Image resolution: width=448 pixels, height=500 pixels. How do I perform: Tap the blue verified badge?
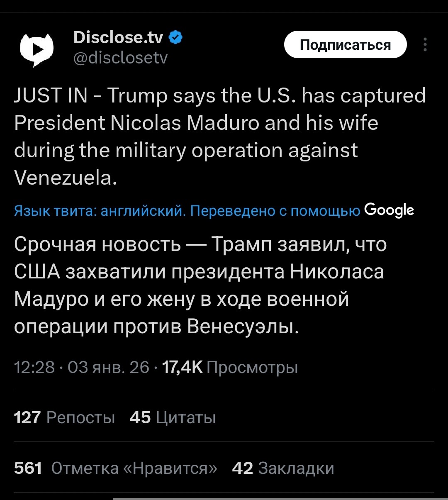[x=176, y=38]
